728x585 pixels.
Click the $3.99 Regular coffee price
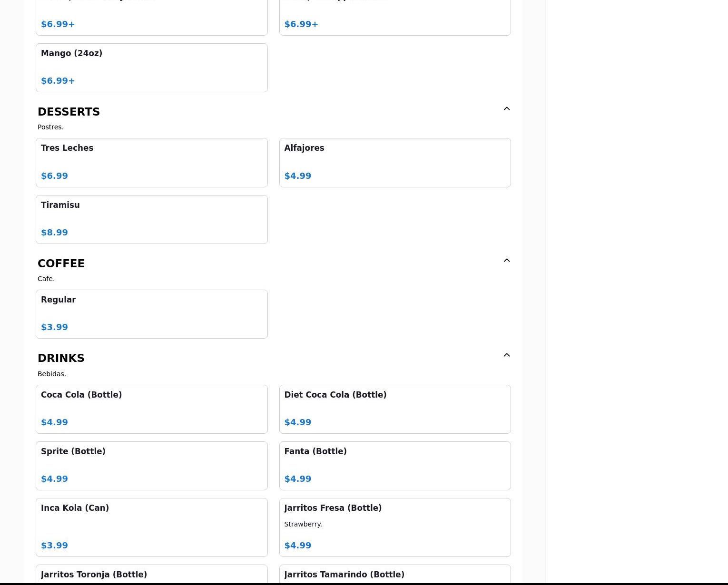[x=54, y=327]
